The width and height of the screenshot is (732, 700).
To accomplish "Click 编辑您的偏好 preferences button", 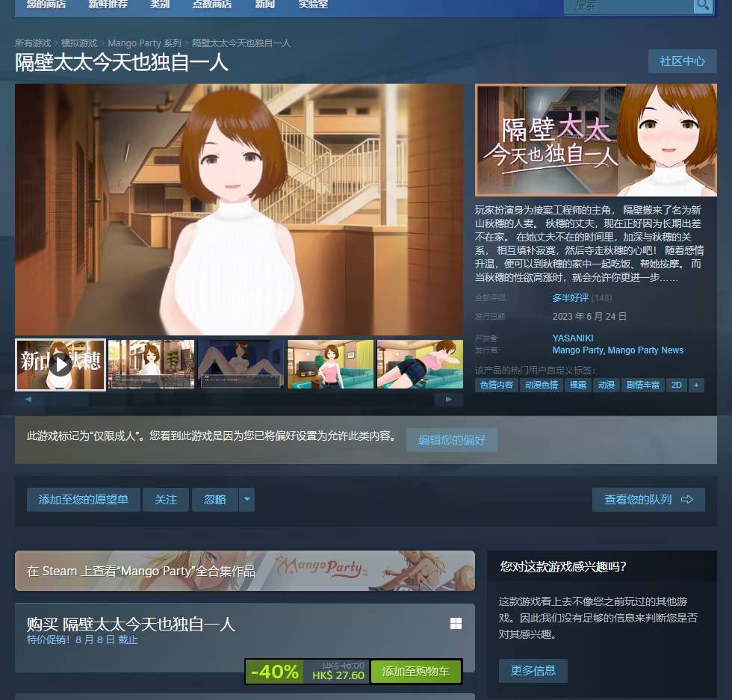I will coord(451,440).
